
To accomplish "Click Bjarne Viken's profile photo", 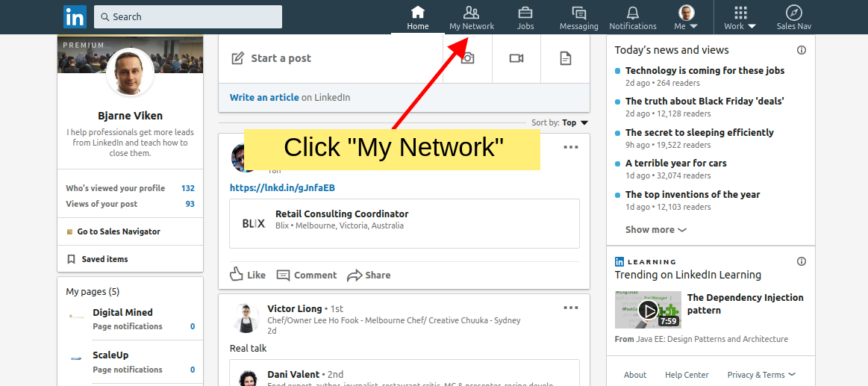I will tap(130, 72).
